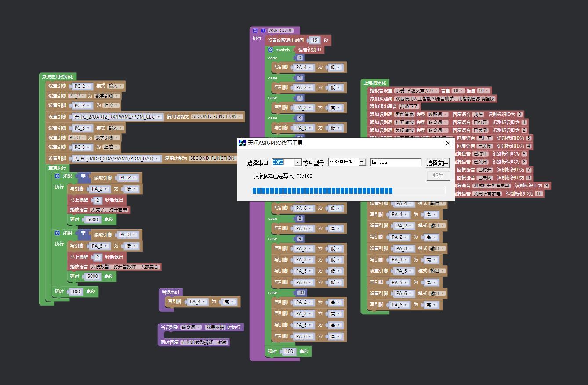Edit the 15 seconds wake-exit time field
This screenshot has width=588, height=385.
[x=314, y=40]
